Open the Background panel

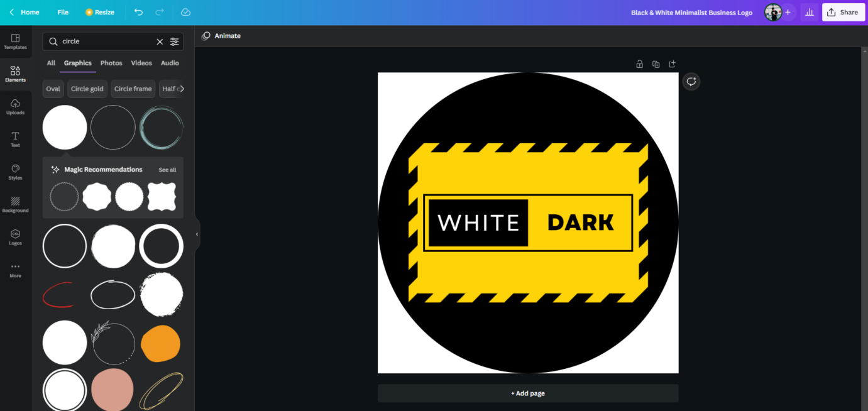[x=15, y=204]
